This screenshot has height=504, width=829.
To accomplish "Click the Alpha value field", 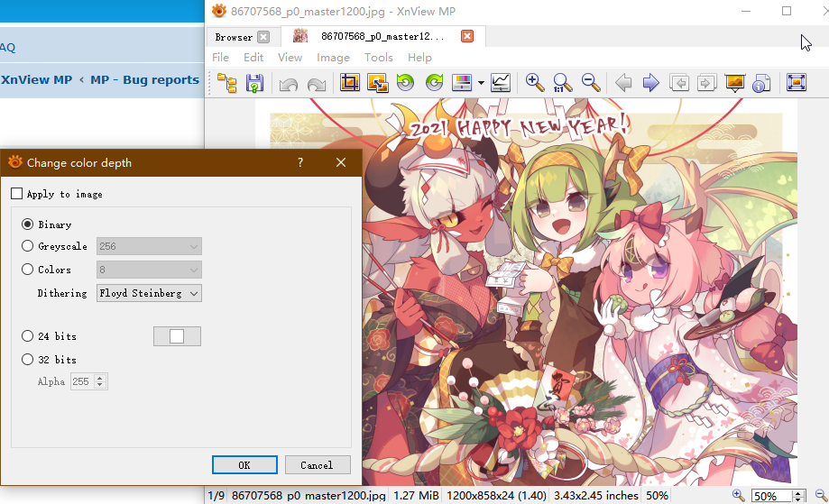I will (82, 381).
